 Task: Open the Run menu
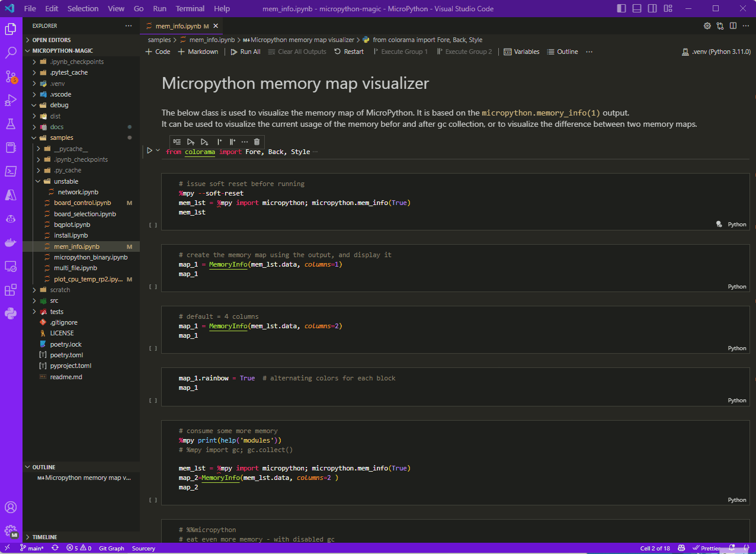point(159,8)
